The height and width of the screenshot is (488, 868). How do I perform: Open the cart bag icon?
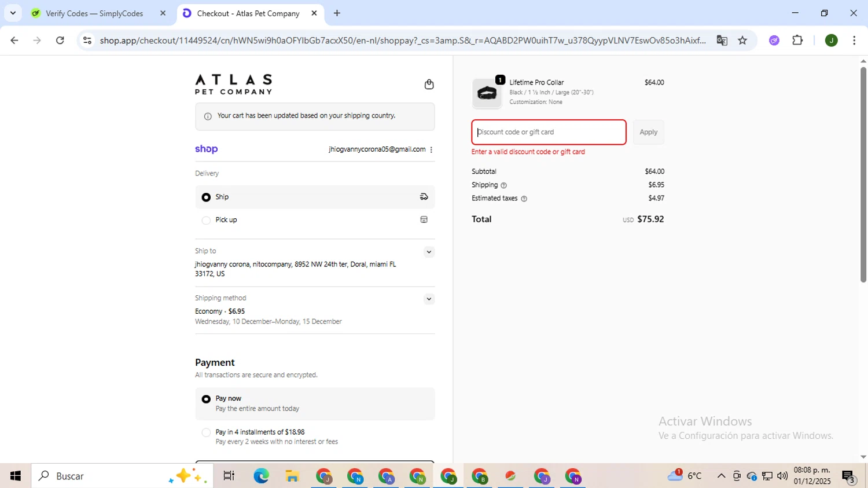coord(429,85)
